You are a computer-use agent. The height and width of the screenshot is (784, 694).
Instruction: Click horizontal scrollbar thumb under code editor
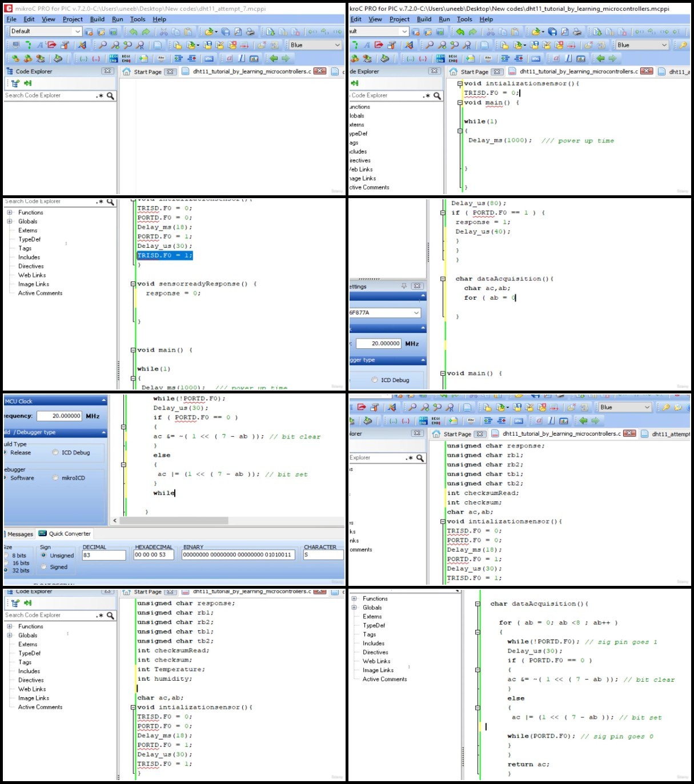174,520
